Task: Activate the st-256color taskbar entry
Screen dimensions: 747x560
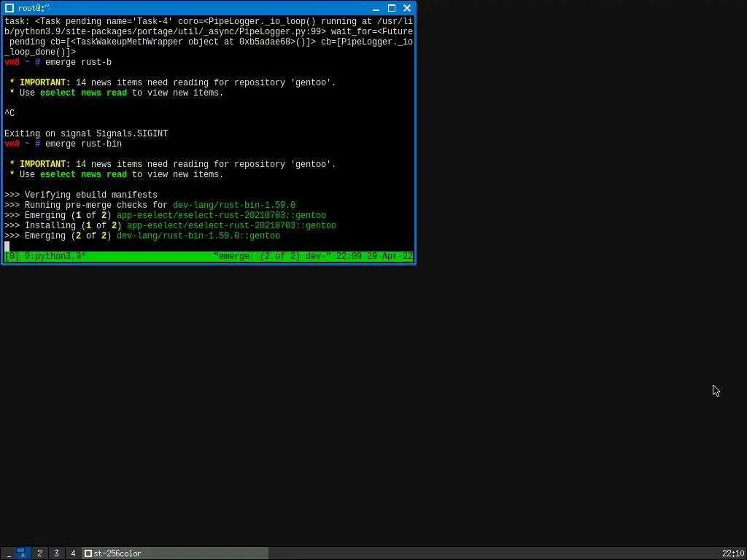Action: (x=175, y=553)
